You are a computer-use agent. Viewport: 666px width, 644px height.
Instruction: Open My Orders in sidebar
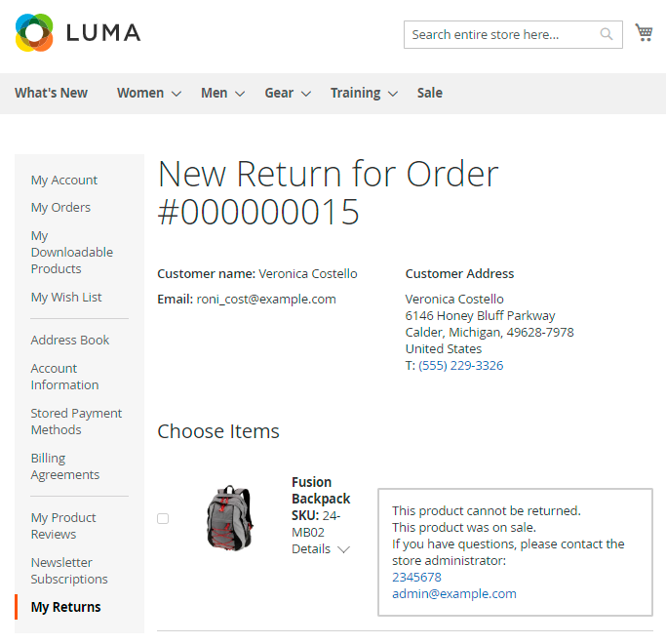[60, 208]
